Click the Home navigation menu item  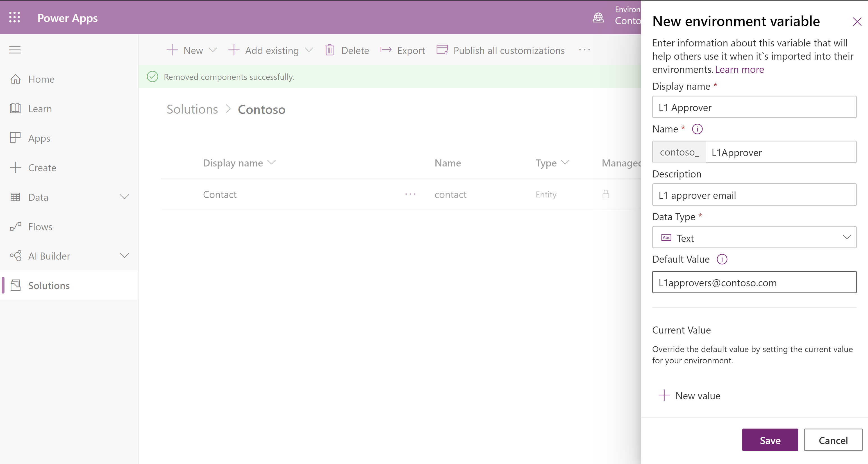42,79
